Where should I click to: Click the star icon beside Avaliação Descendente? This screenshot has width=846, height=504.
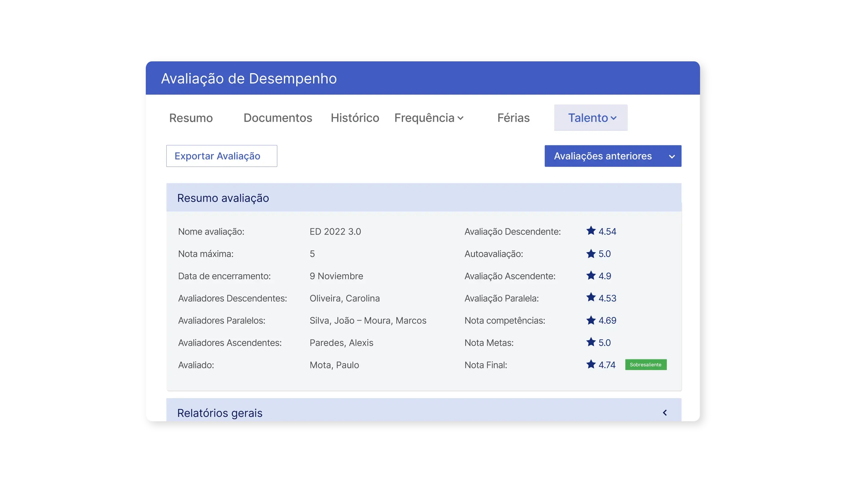[x=591, y=231]
